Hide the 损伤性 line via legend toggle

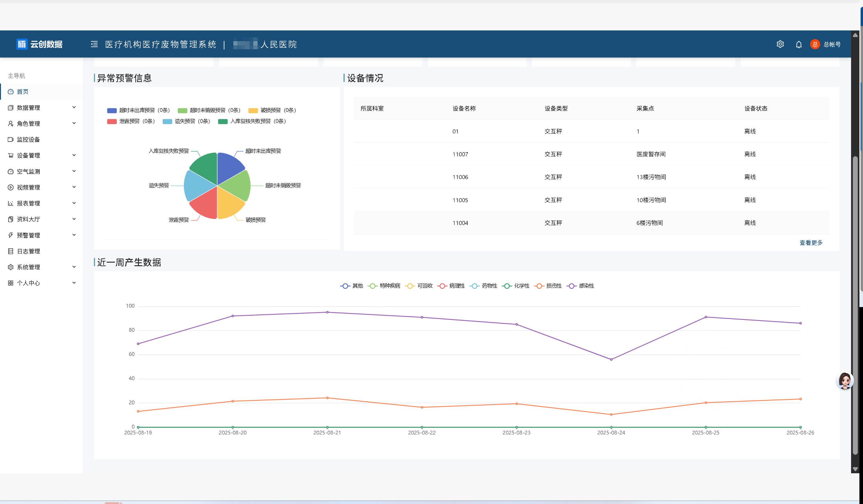click(x=548, y=286)
